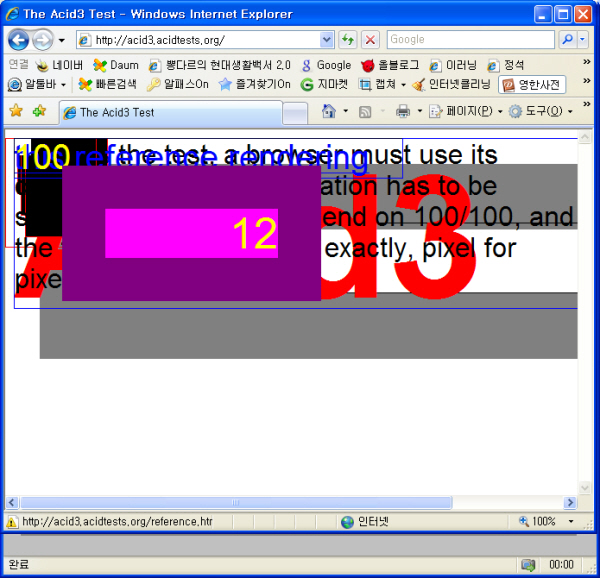
Task: Stop loading with the red X button
Action: (x=370, y=39)
